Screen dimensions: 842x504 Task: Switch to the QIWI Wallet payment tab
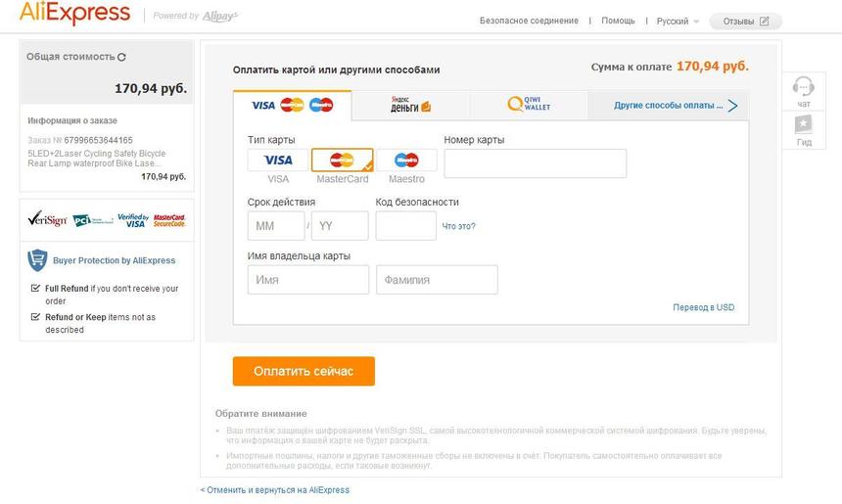[528, 105]
